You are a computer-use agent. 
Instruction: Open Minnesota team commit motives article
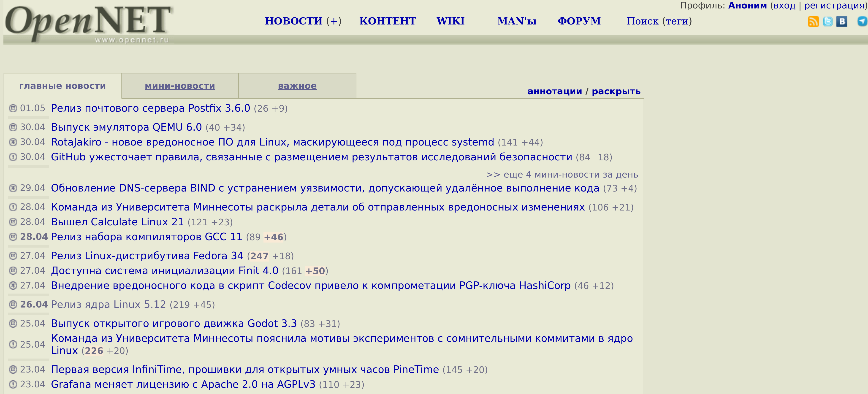342,344
